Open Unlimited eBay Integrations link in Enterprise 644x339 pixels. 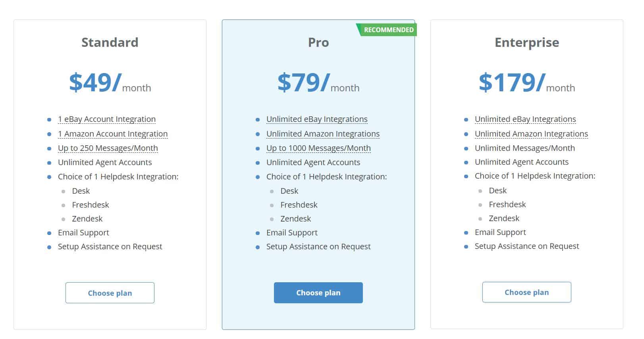pyautogui.click(x=526, y=119)
